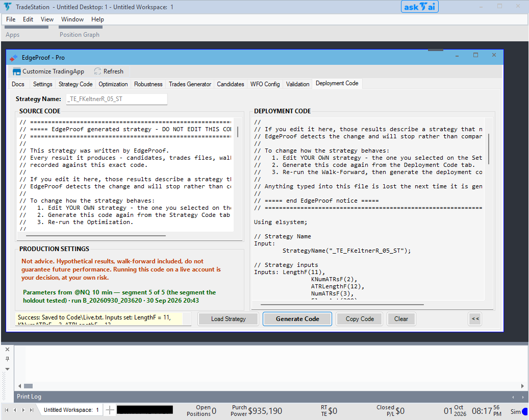
Task: Switch to the Optimization tab
Action: click(113, 84)
